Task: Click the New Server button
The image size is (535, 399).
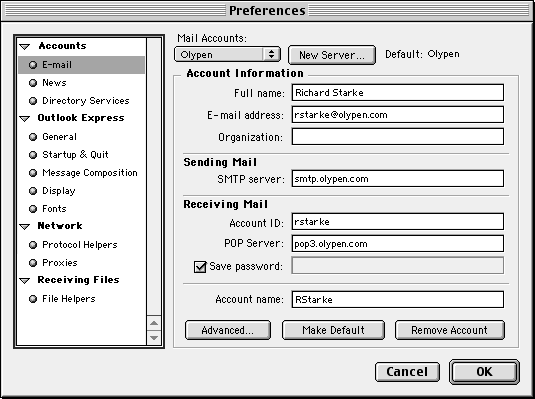Action: pos(332,55)
